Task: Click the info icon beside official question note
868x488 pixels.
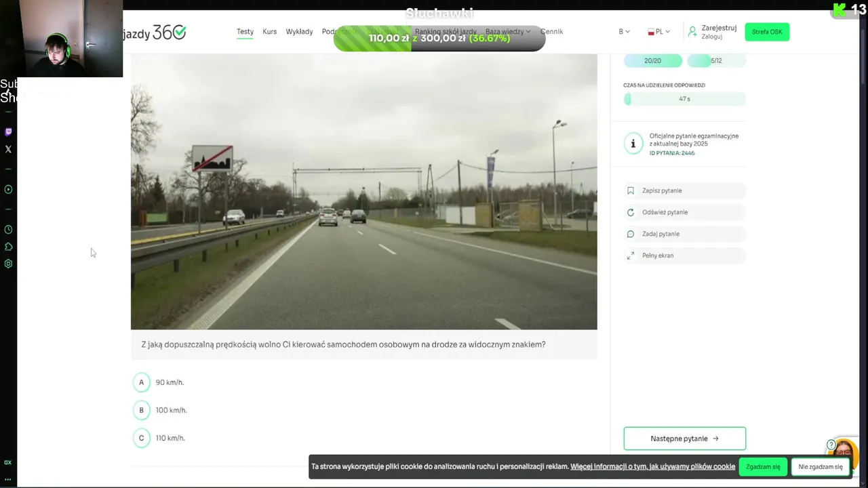Action: 633,144
